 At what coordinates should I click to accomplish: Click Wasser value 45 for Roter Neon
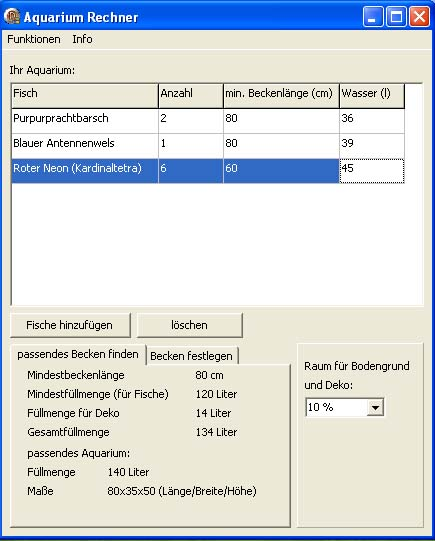tap(372, 171)
